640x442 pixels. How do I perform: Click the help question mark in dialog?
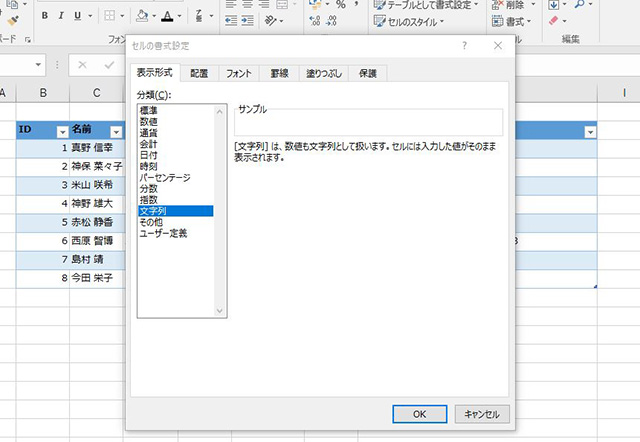click(x=464, y=46)
